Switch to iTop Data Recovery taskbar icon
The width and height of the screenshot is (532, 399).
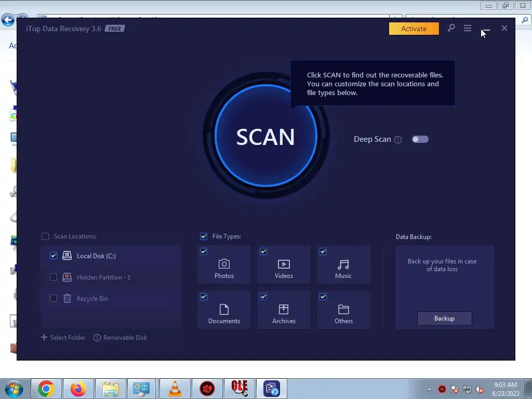click(x=271, y=389)
